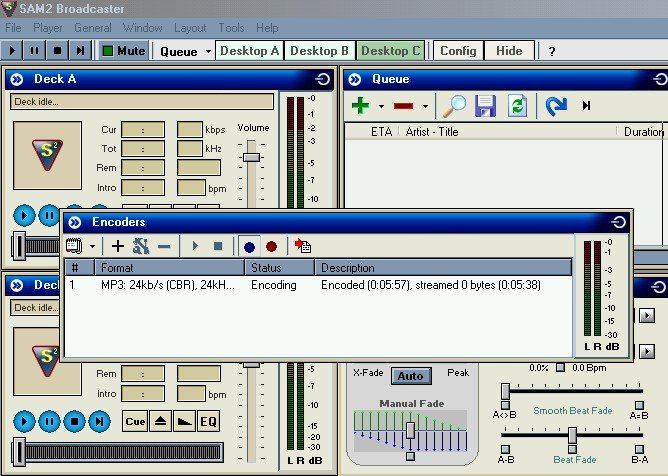This screenshot has height=476, width=668.
Task: Click the green refresh playlist icon in Queue
Action: tap(517, 106)
